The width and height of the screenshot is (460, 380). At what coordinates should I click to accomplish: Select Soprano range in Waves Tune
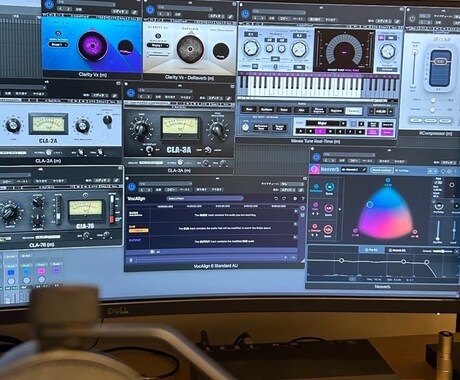[336, 111]
